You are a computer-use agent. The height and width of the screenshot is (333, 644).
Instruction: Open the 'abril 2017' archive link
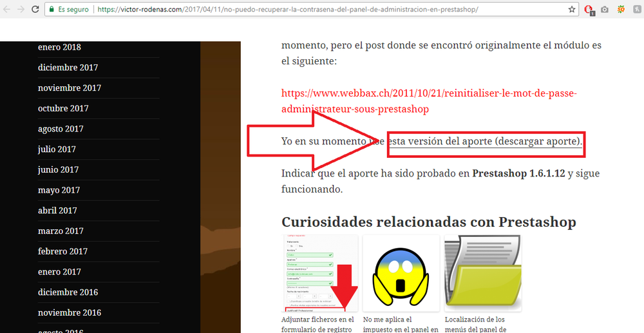tap(57, 211)
